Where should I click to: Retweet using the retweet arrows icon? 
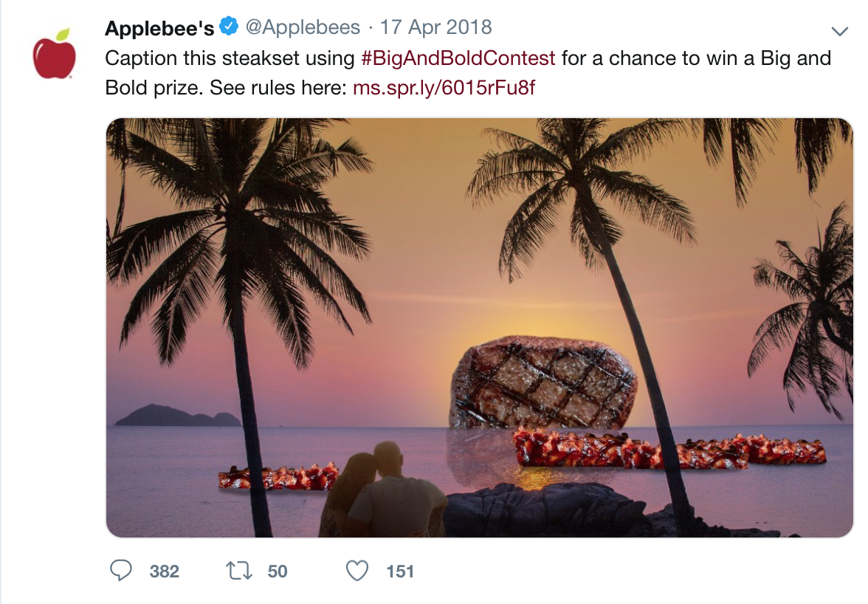point(239,571)
